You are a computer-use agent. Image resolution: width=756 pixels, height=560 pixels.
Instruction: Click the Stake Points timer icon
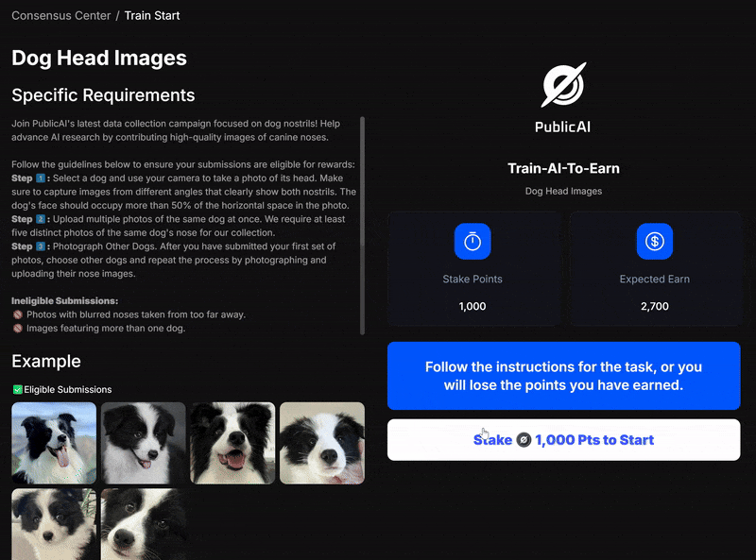click(472, 242)
